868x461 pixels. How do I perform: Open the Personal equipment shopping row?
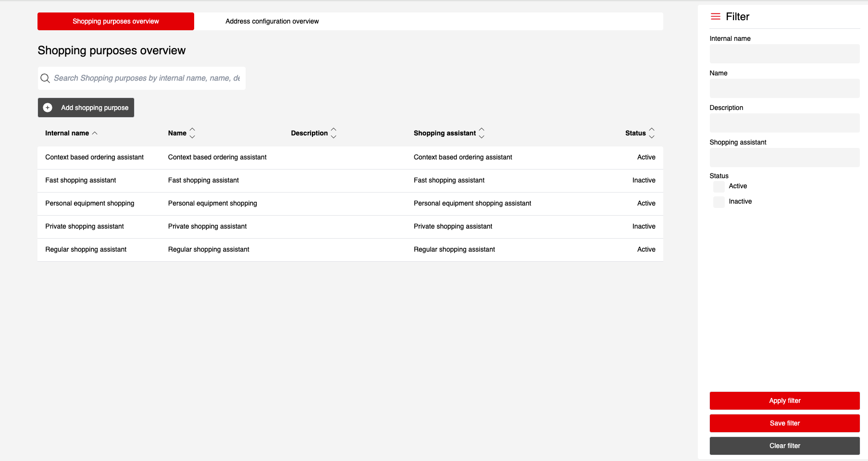tap(90, 204)
